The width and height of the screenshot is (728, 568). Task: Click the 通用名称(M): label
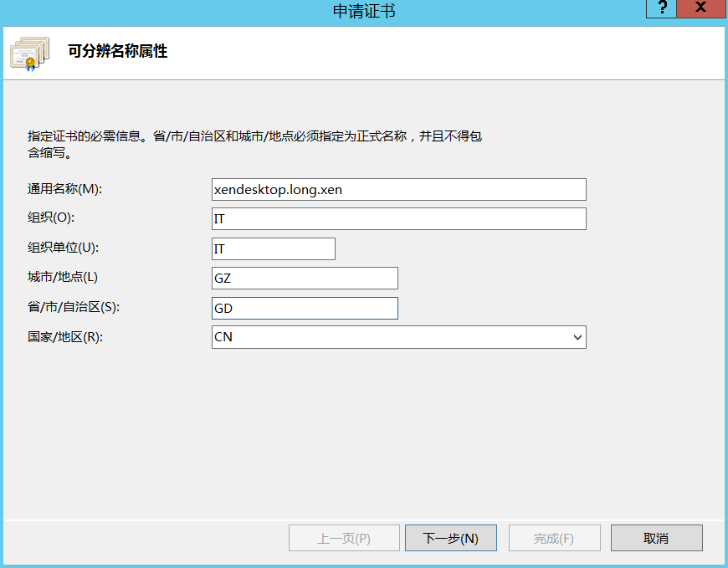coord(64,189)
